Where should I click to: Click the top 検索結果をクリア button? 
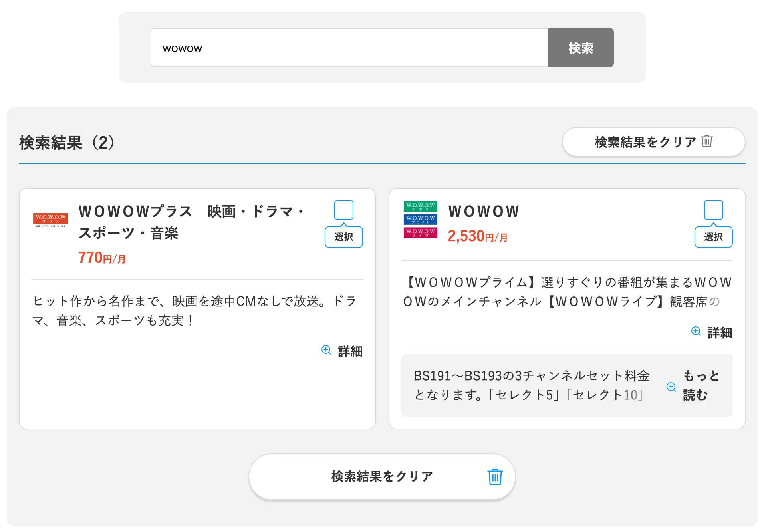click(x=653, y=142)
